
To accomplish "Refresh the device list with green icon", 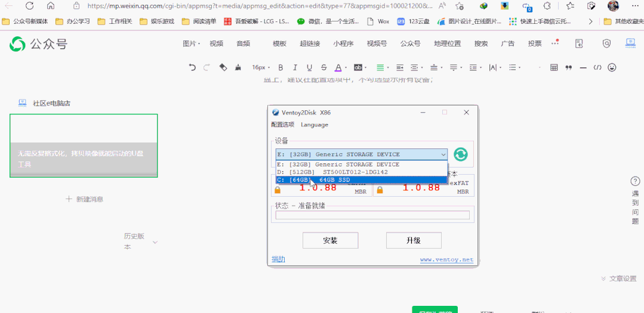I will pyautogui.click(x=461, y=154).
